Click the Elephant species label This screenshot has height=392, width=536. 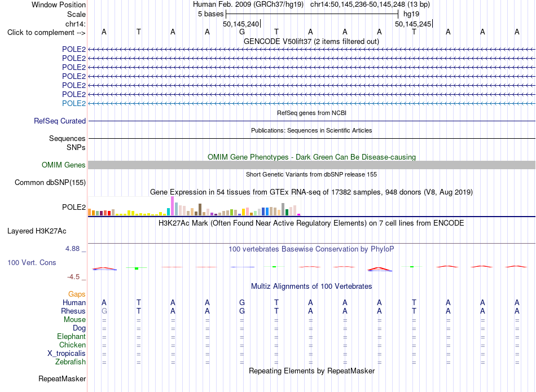tap(72, 336)
